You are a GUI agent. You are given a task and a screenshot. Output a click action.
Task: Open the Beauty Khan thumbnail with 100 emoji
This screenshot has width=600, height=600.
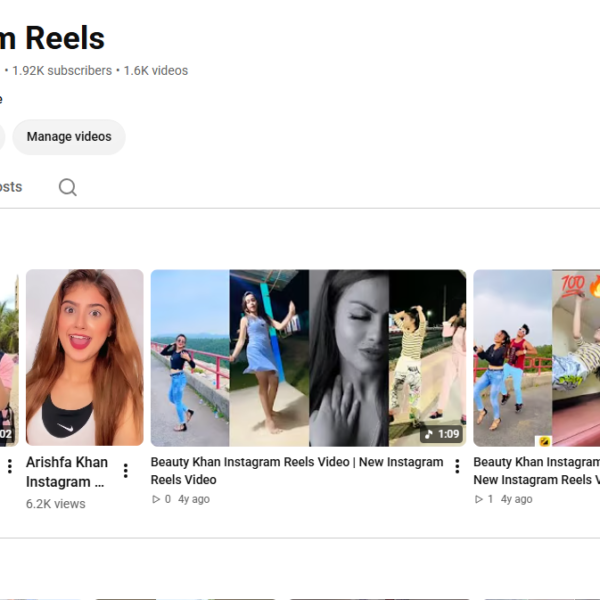point(536,358)
